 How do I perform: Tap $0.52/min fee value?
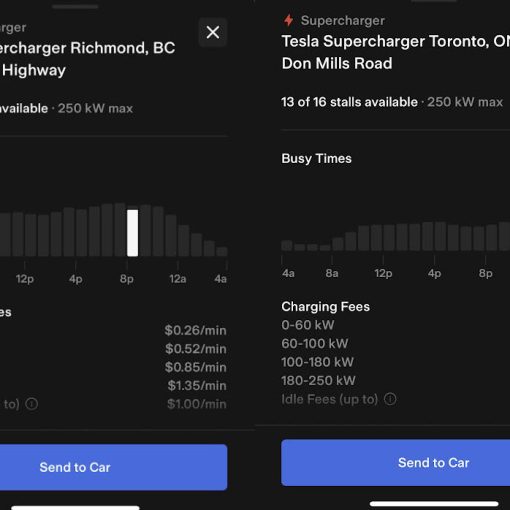[196, 349]
